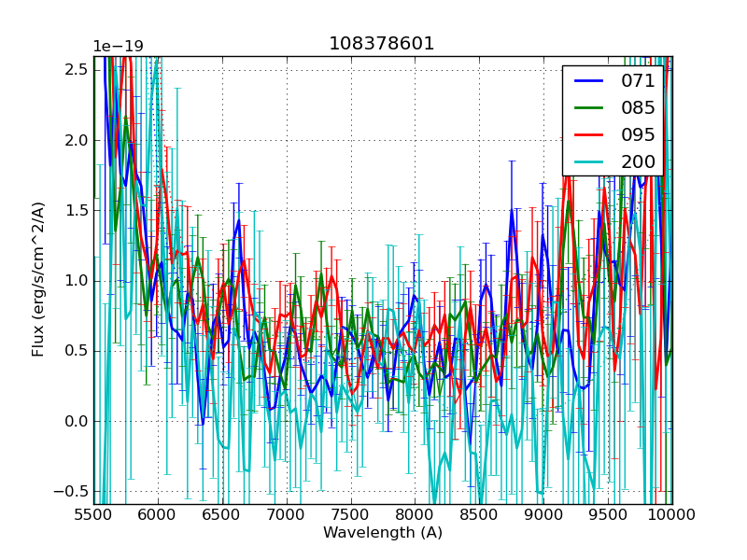Select the 085 legend label
The image size is (747, 560).
pyautogui.click(x=639, y=107)
